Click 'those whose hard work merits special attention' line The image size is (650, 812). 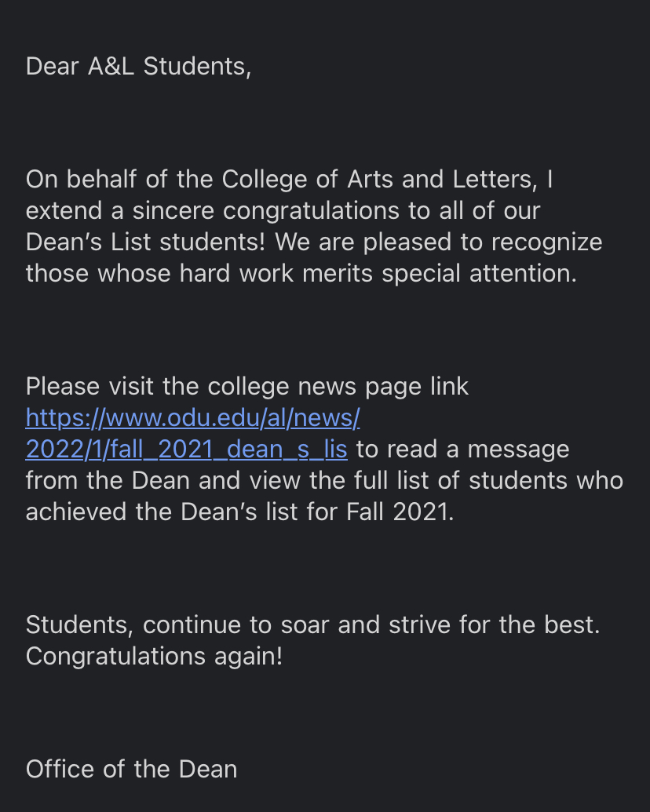point(301,274)
